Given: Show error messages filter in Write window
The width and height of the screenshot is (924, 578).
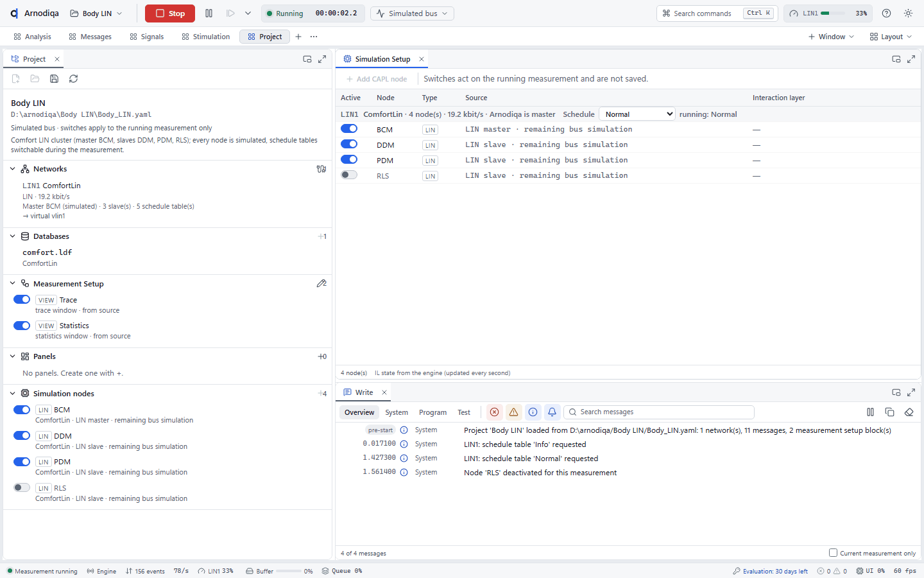Looking at the screenshot, I should 494,412.
